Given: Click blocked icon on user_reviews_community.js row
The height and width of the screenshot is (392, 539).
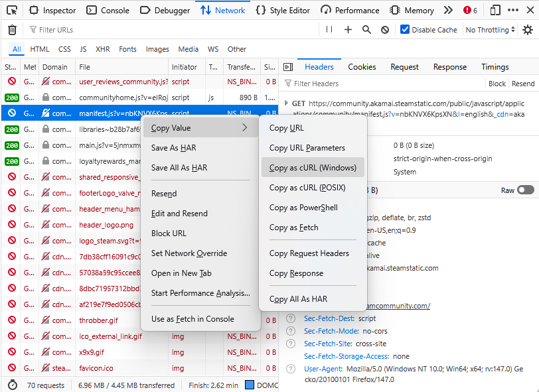Looking at the screenshot, I should tap(12, 82).
